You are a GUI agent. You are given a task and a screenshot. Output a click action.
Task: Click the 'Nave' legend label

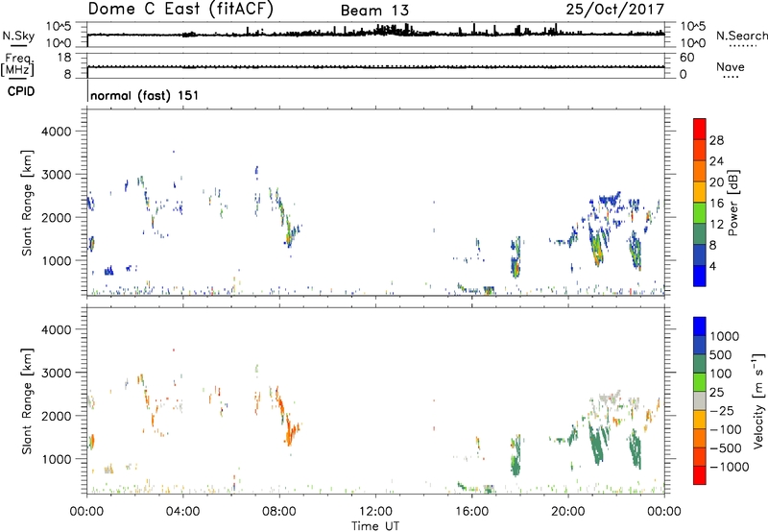(x=731, y=67)
